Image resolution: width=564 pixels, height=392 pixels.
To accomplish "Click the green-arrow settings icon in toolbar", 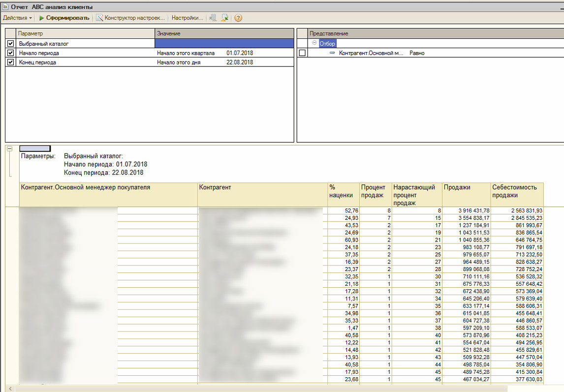I will (225, 18).
